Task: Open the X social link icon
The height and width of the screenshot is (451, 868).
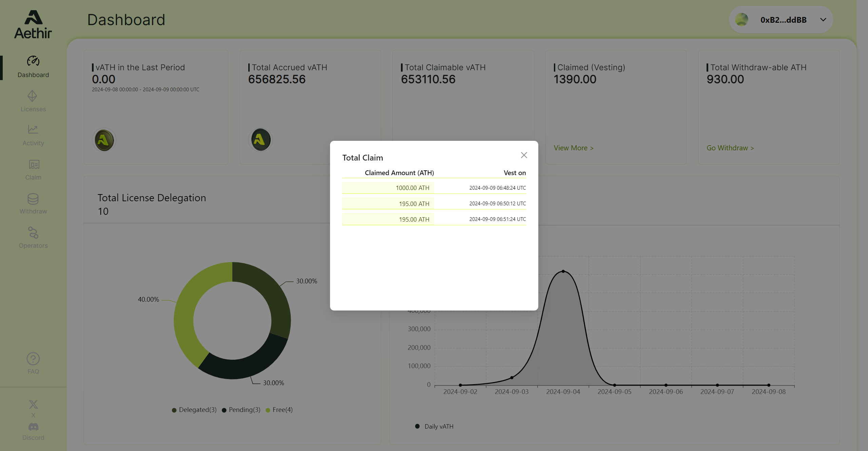Action: click(x=33, y=404)
